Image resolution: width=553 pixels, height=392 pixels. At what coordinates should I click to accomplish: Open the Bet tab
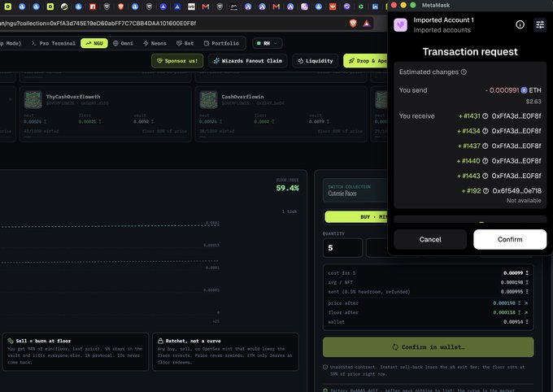[x=185, y=43]
